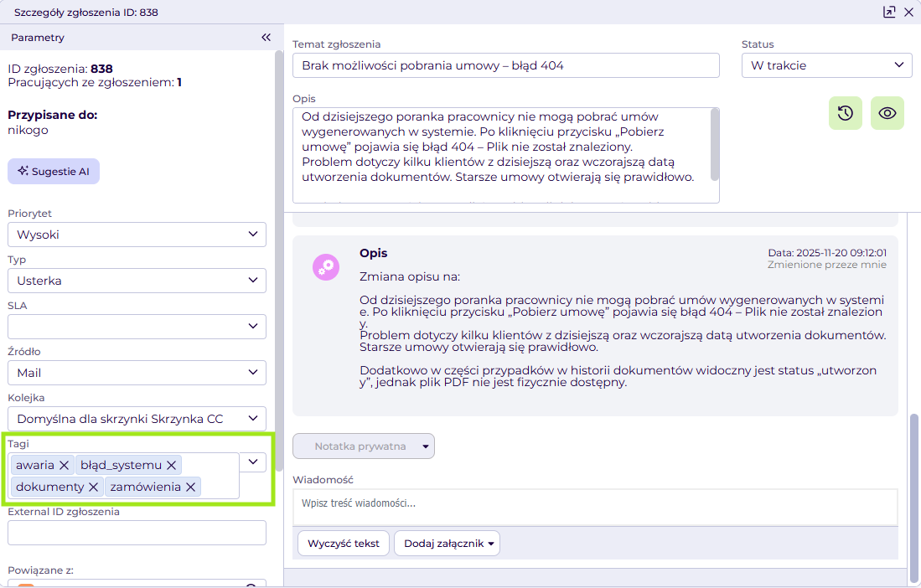This screenshot has height=588, width=921.
Task: Open the Notatka prywatna message type dropdown
Action: click(364, 446)
